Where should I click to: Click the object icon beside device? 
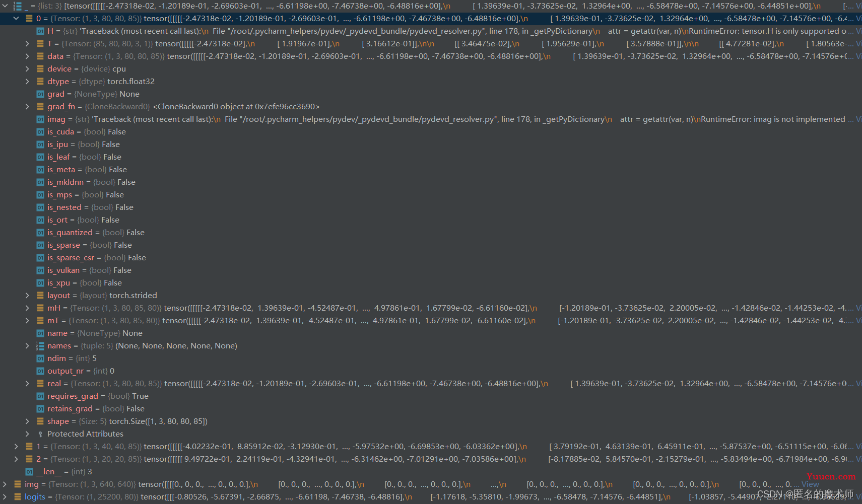click(40, 69)
